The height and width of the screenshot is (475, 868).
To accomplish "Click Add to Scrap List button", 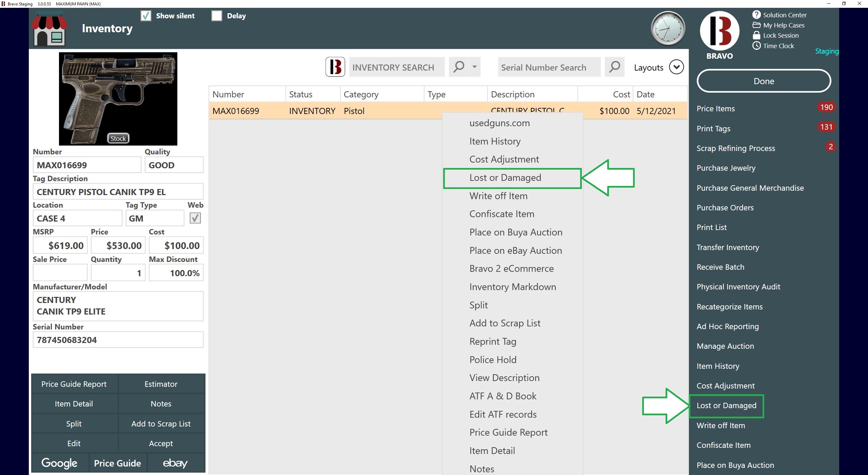I will tap(161, 423).
